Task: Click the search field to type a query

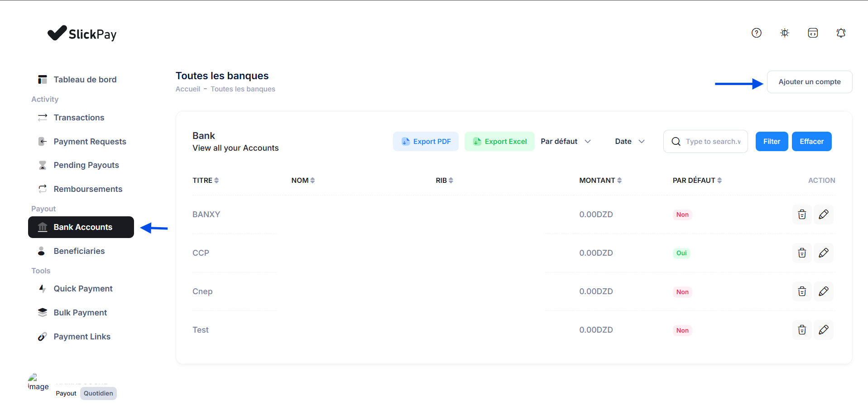Action: tap(711, 141)
